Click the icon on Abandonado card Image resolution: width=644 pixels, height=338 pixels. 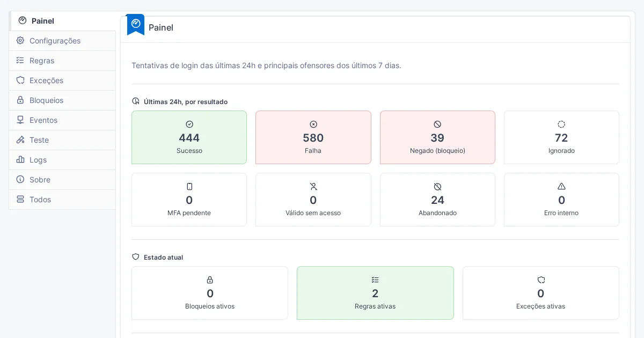[437, 187]
